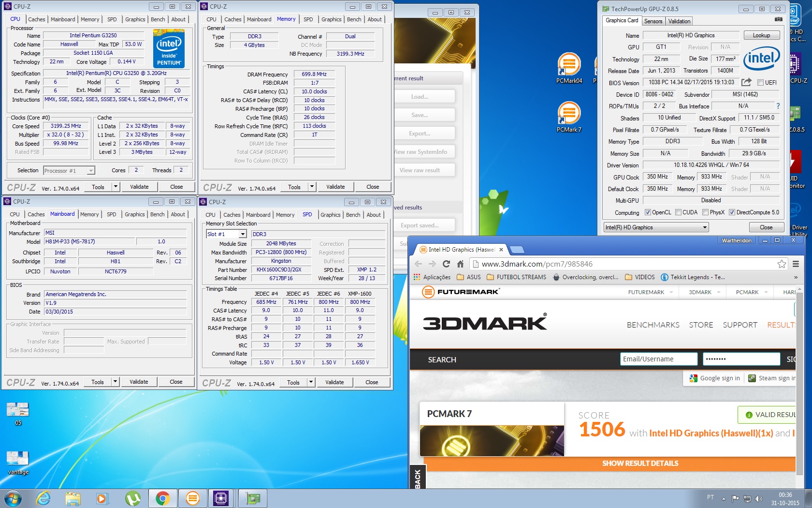Close the Intel HD Graphics Chrome tab
The width and height of the screenshot is (812, 508).
pyautogui.click(x=501, y=250)
